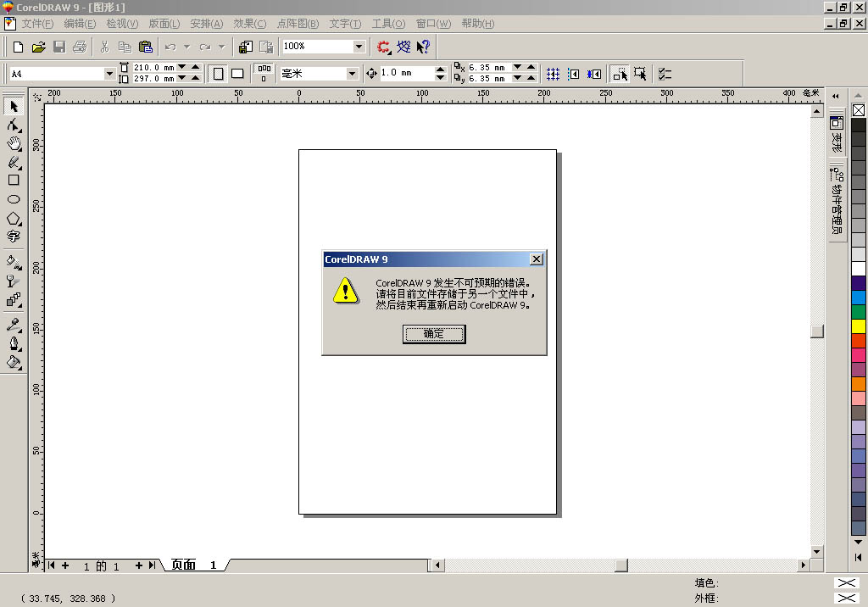Pick the yellow color swatch

tap(859, 326)
